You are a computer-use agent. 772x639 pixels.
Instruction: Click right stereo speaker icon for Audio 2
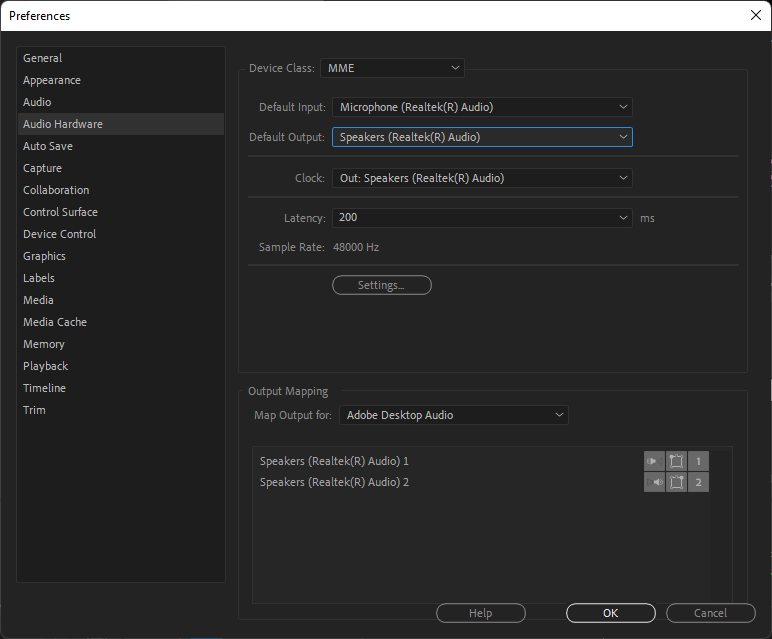click(654, 482)
